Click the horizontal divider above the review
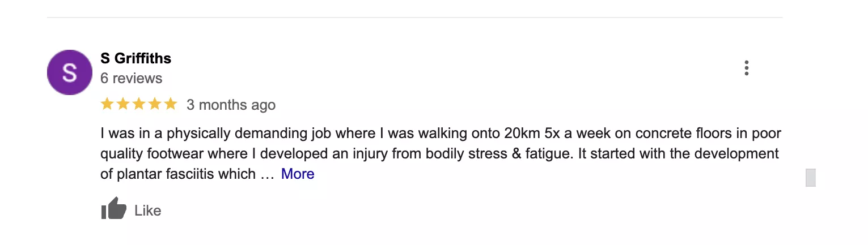The height and width of the screenshot is (245, 868). pyautogui.click(x=414, y=18)
